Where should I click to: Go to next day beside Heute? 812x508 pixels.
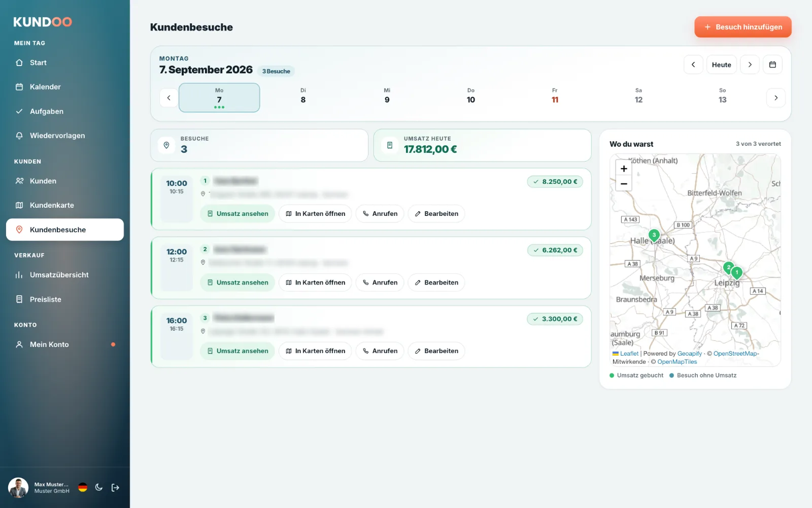click(750, 65)
